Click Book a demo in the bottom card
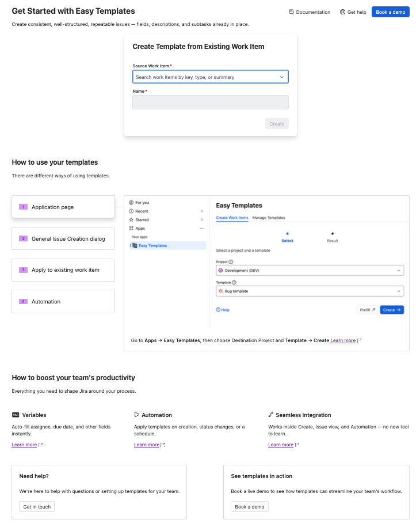This screenshot has width=420, height=531. [x=250, y=507]
